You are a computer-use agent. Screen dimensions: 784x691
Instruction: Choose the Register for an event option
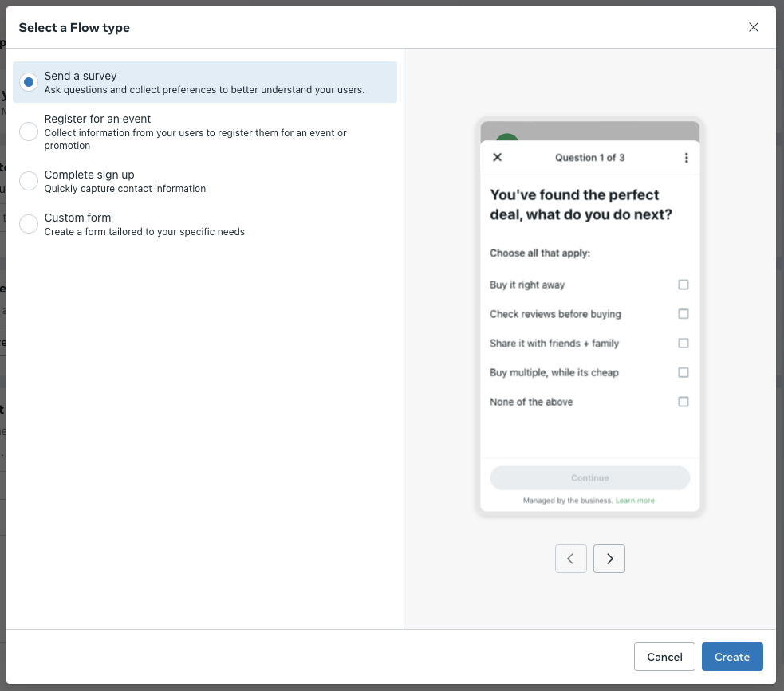click(x=29, y=132)
